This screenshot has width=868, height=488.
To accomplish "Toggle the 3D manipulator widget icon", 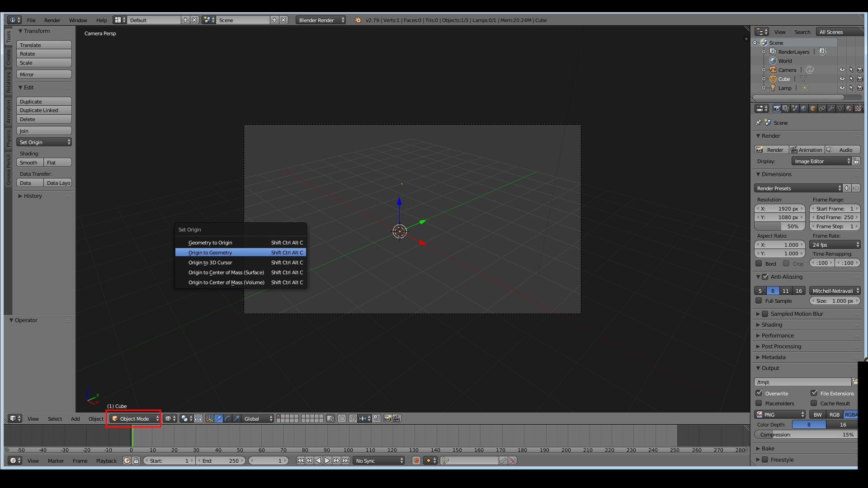I will [x=209, y=418].
